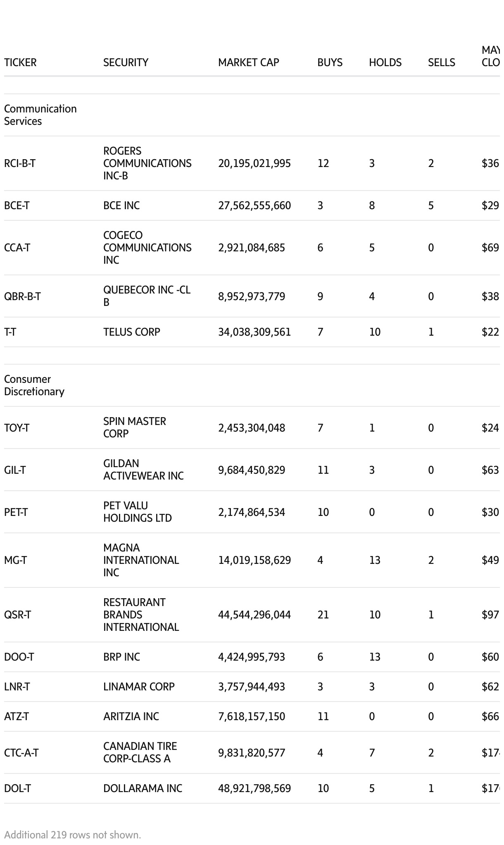The width and height of the screenshot is (504, 845).
Task: Click the BCE-T ticker cell
Action: (17, 205)
